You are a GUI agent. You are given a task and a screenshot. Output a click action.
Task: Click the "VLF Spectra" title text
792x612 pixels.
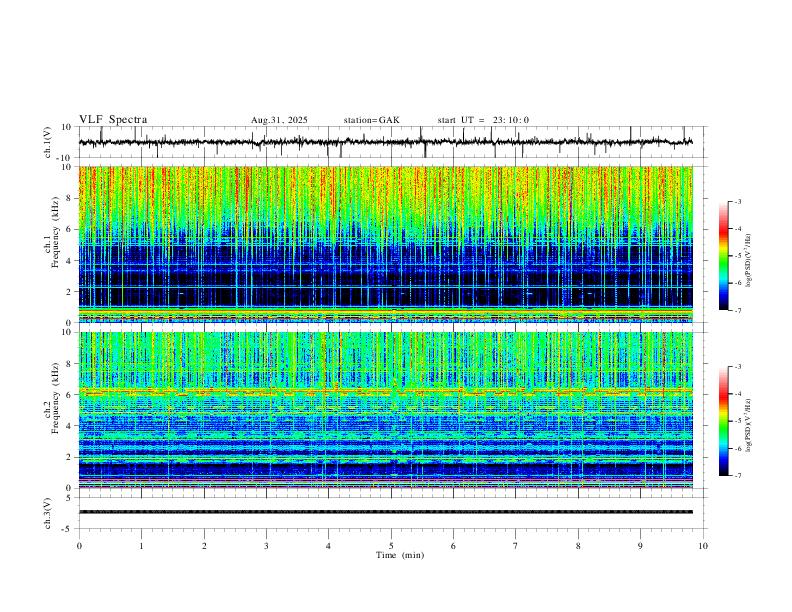[113, 120]
